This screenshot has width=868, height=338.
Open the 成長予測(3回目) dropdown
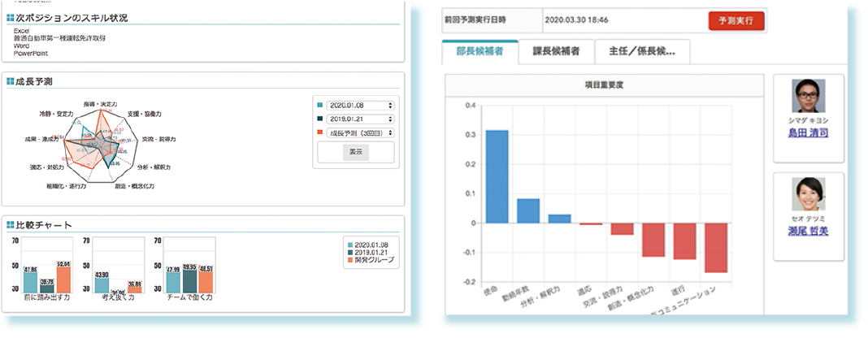(360, 132)
